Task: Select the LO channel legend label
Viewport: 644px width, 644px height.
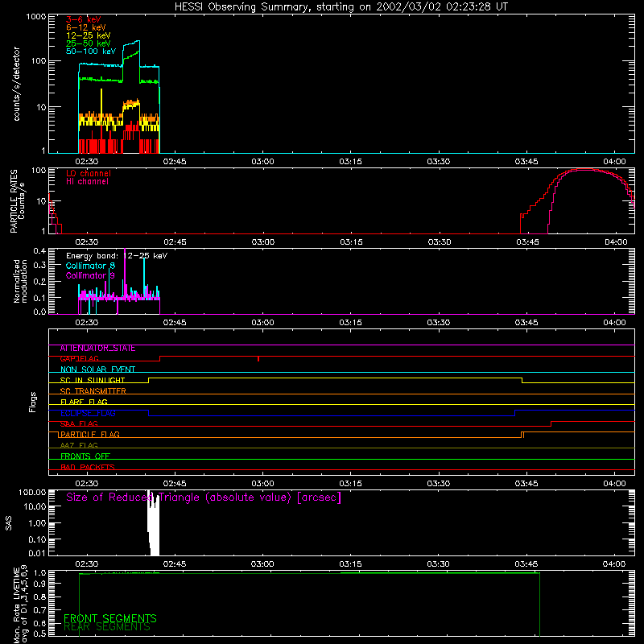Action: point(89,173)
